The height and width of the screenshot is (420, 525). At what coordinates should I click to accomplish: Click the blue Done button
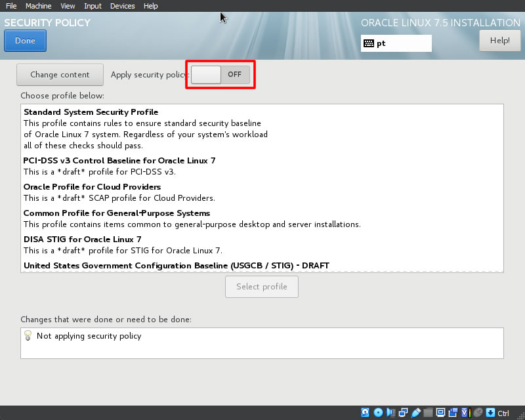point(25,41)
